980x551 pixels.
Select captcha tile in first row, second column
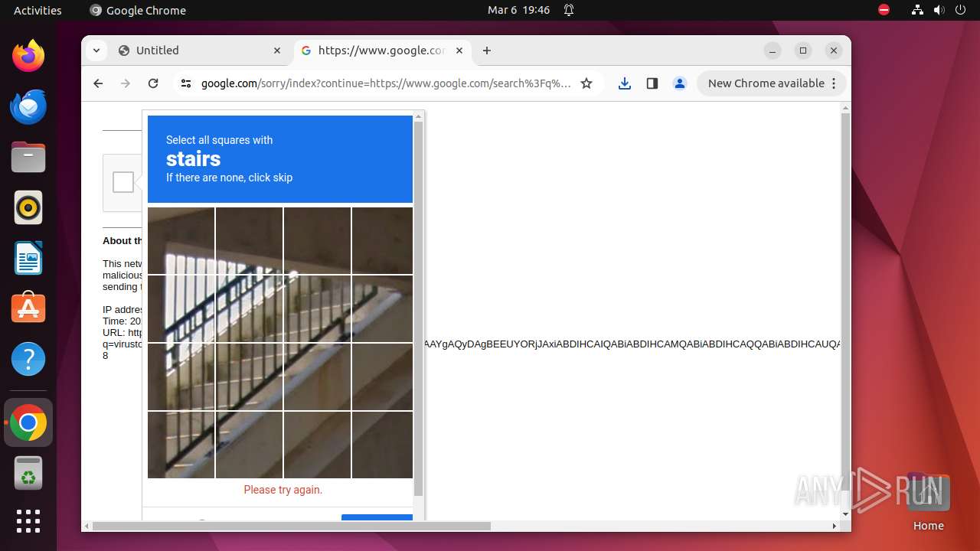point(249,240)
